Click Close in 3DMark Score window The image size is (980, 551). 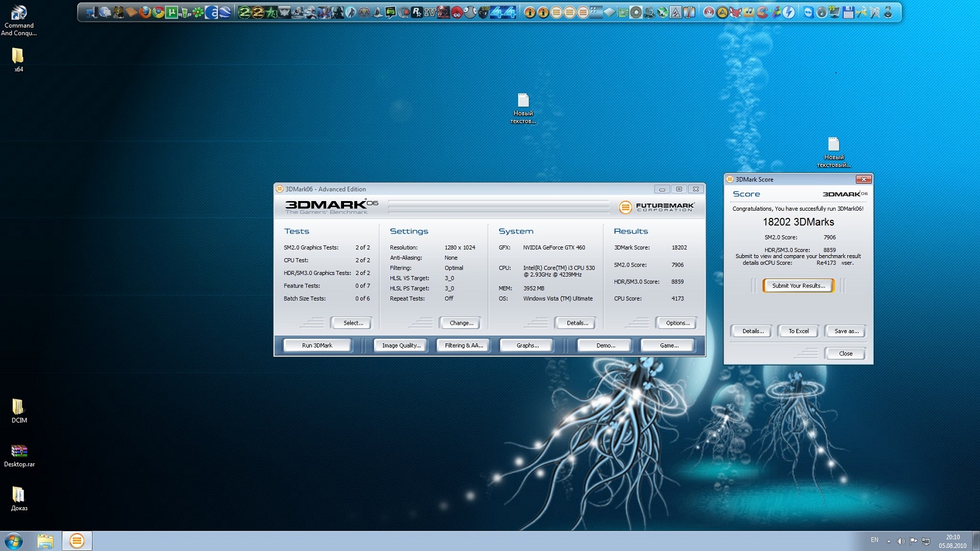[845, 354]
